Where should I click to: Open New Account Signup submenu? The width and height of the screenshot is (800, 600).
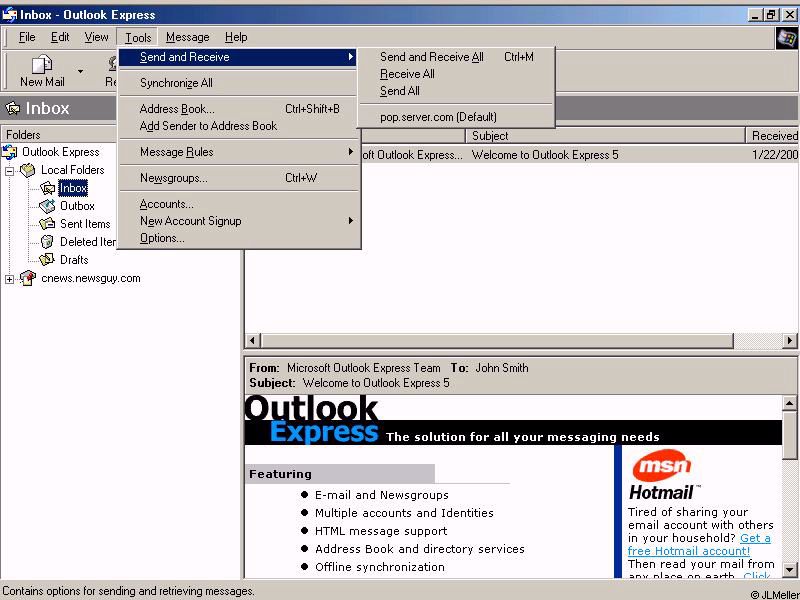click(239, 221)
